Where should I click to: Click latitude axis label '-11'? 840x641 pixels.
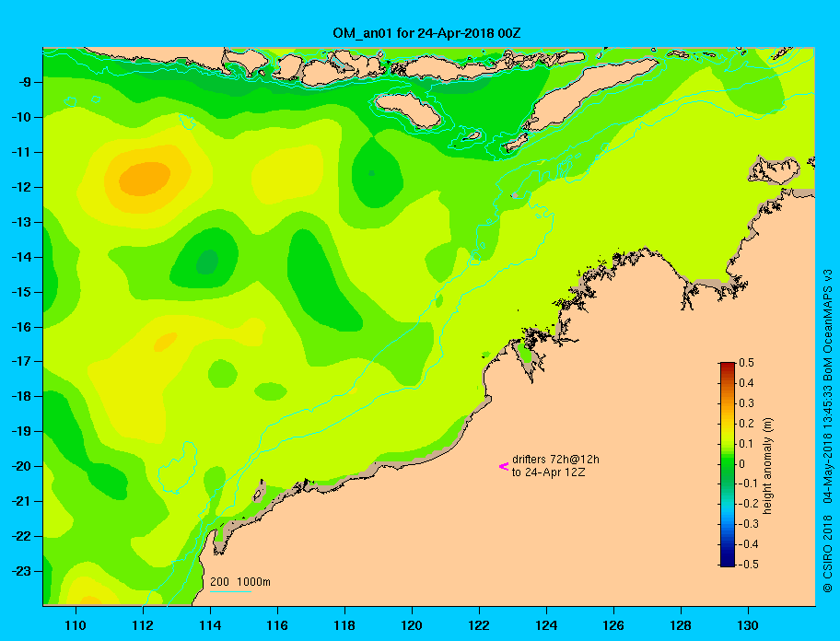pyautogui.click(x=20, y=153)
